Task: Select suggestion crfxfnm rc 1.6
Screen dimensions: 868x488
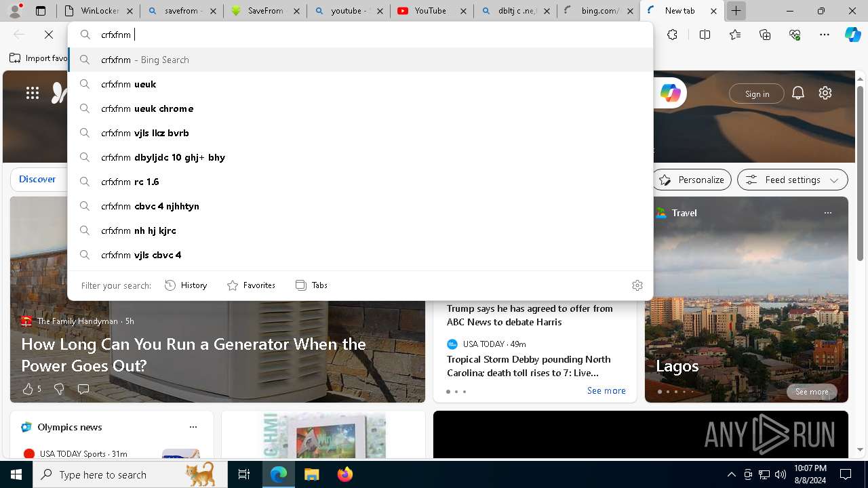Action: [360, 182]
